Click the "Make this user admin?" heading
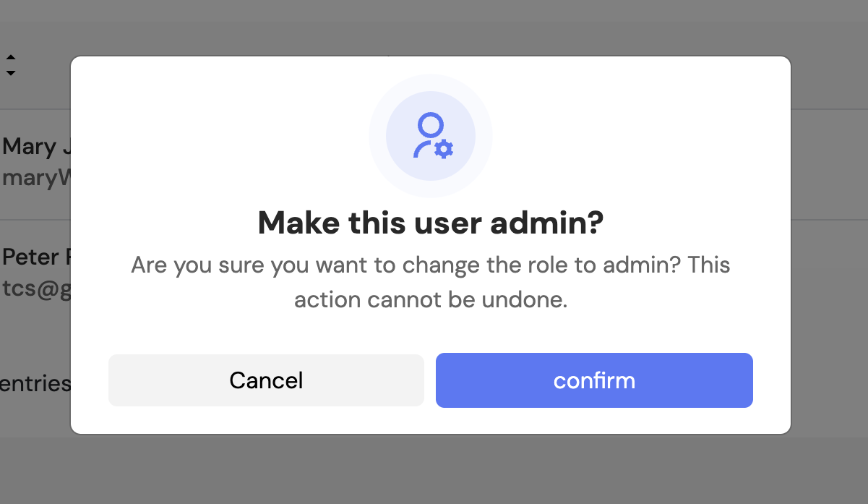 point(430,223)
